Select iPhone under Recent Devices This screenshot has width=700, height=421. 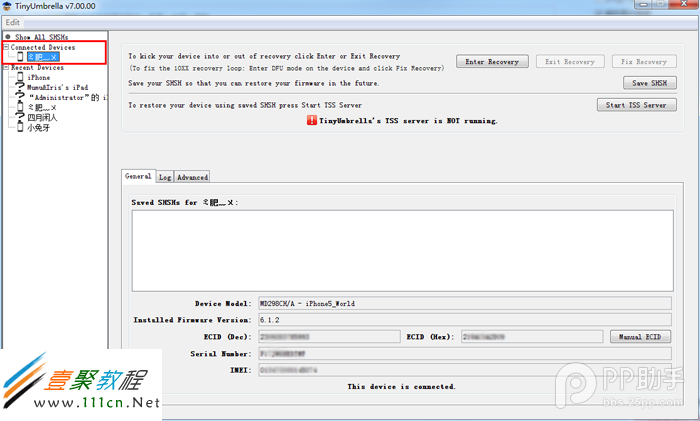(39, 78)
